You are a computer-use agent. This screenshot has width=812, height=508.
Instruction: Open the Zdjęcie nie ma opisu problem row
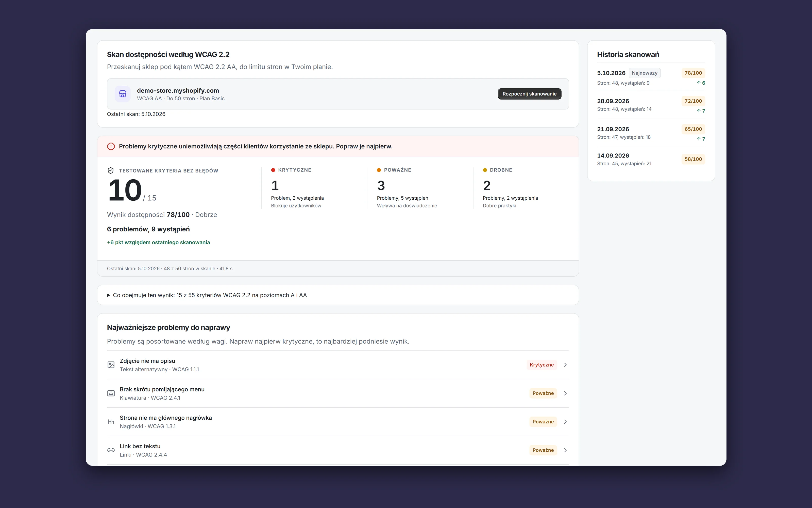coord(338,365)
